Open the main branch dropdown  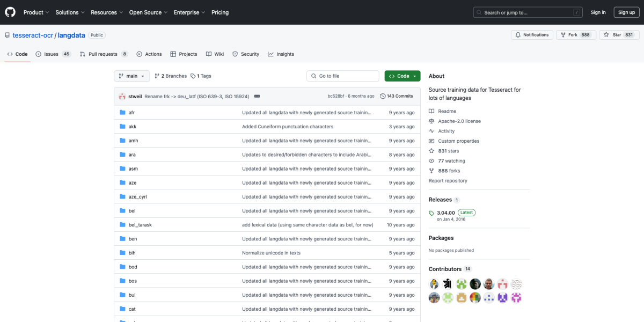tap(131, 76)
